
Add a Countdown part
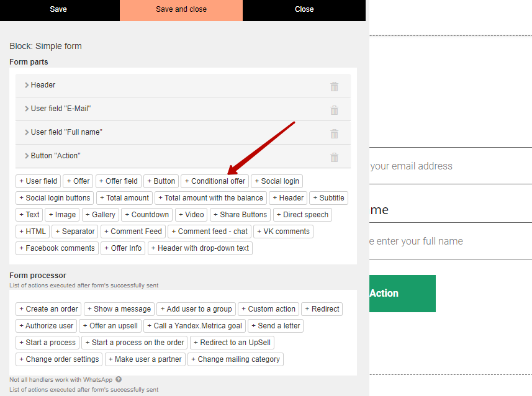[147, 215]
